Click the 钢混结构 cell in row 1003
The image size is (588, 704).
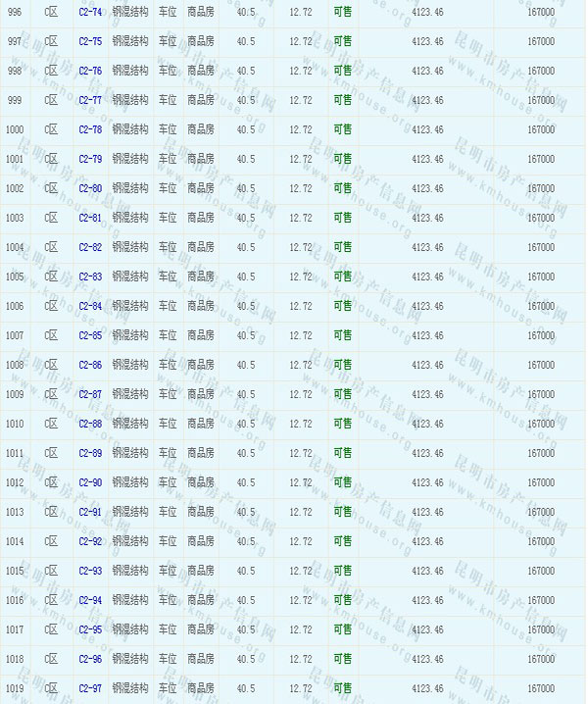(130, 219)
